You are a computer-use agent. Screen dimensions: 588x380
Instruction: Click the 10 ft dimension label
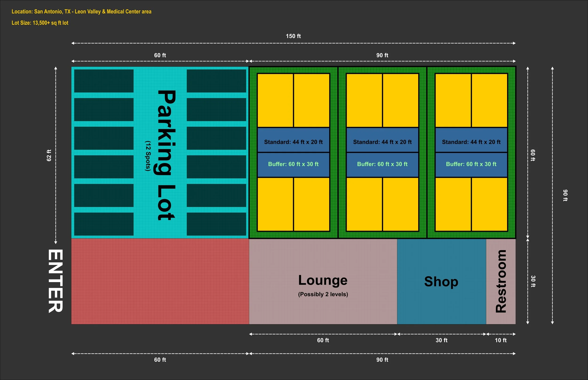click(x=501, y=340)
